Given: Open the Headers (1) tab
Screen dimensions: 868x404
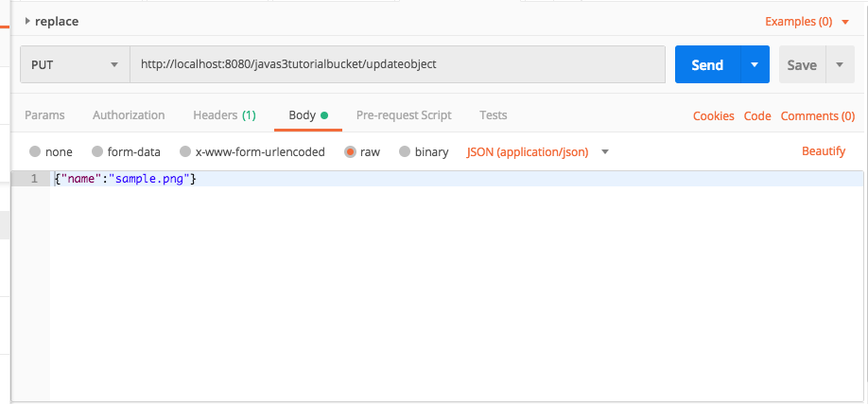Looking at the screenshot, I should point(224,115).
